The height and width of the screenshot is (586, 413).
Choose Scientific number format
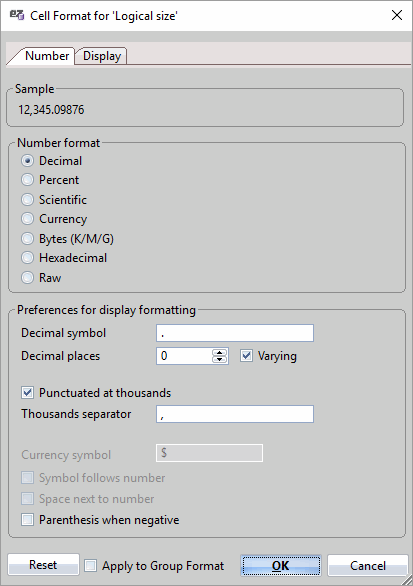[27, 200]
